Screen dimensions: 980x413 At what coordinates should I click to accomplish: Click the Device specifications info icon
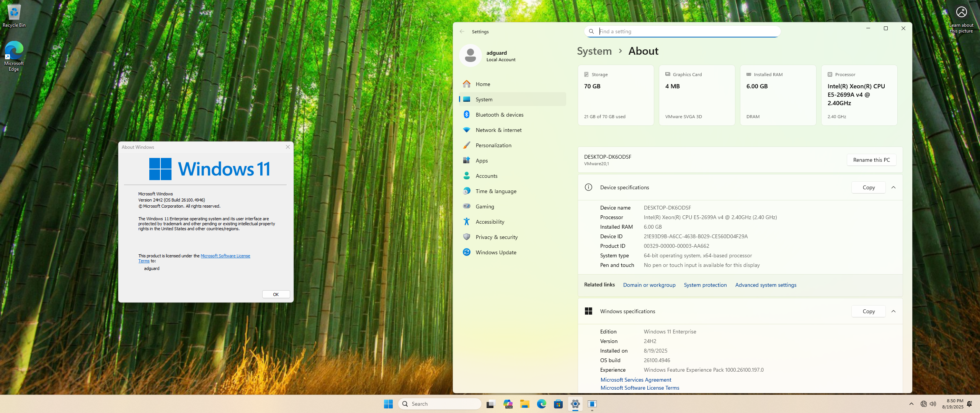coord(588,187)
